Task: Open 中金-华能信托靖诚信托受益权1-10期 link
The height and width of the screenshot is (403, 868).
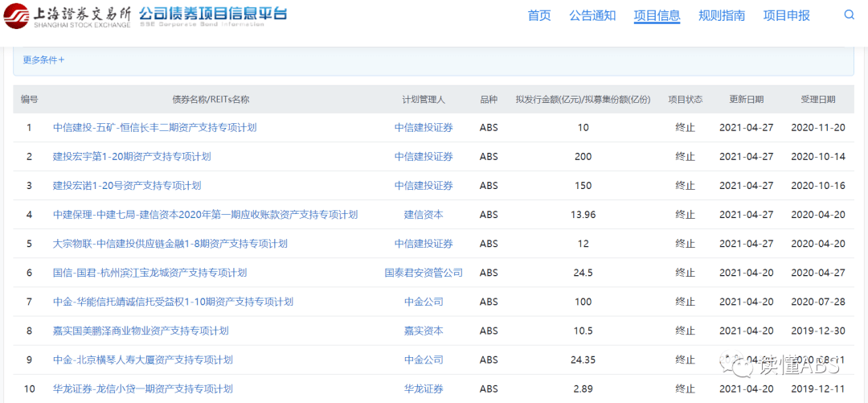Action: tap(173, 302)
